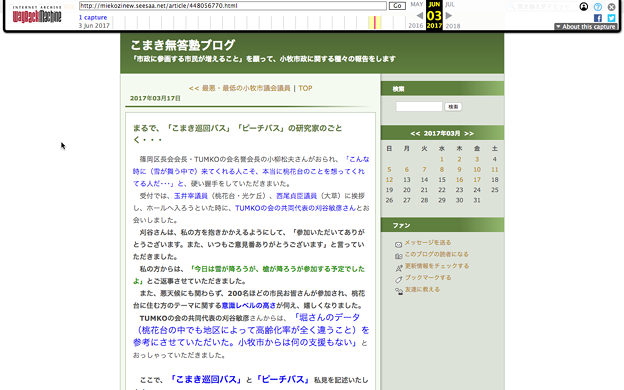This screenshot has width=624, height=390.
Task: Share the capture on Twitter
Action: click(x=611, y=18)
